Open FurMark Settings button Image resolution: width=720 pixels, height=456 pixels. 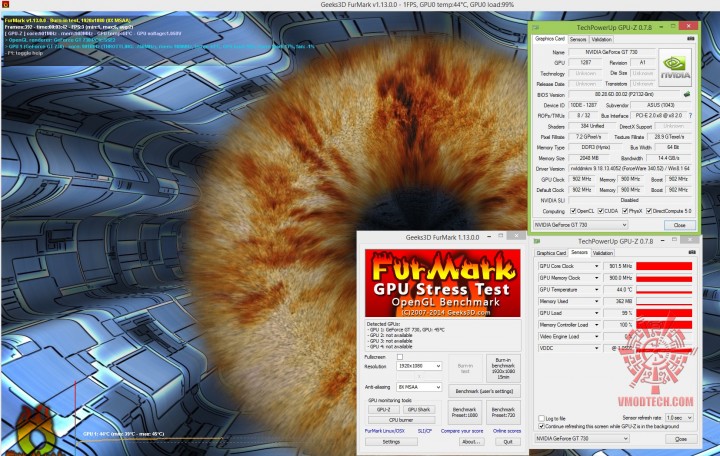[x=391, y=442]
